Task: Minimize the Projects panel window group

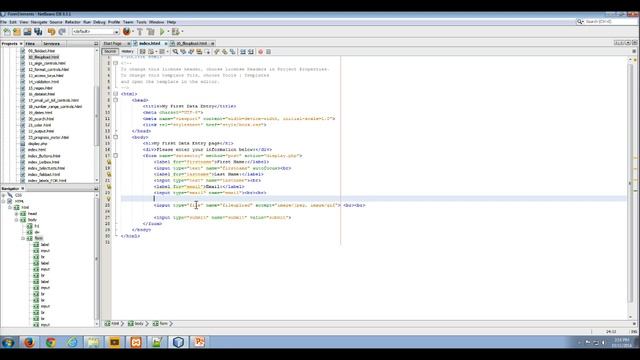Action: tap(96, 44)
